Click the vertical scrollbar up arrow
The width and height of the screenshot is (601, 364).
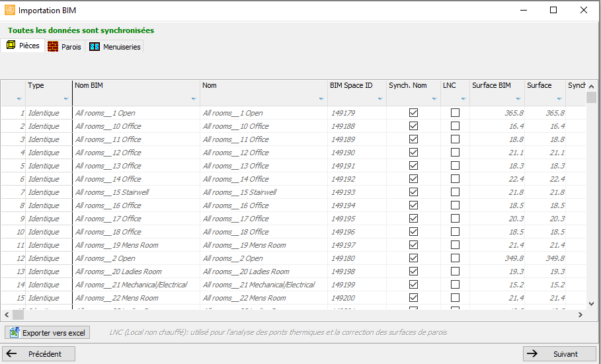(591, 87)
